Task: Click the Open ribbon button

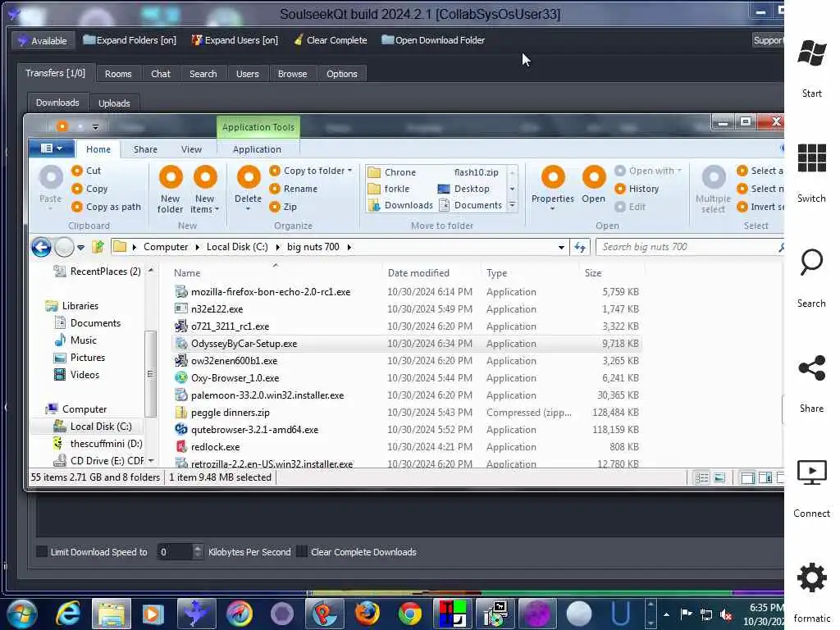Action: [594, 185]
